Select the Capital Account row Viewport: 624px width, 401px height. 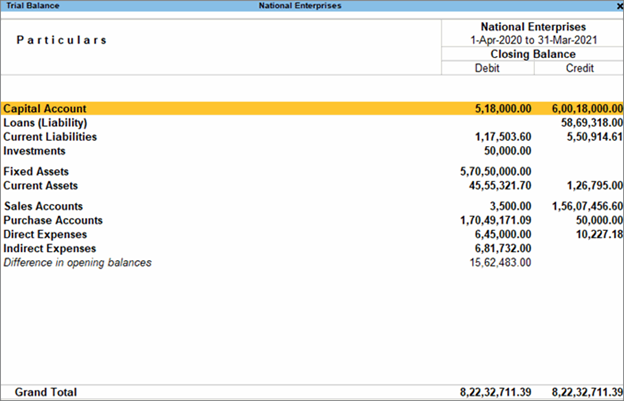(59, 108)
